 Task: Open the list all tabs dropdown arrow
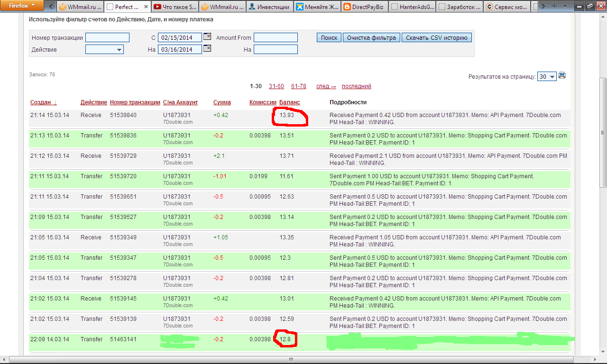[566, 7]
